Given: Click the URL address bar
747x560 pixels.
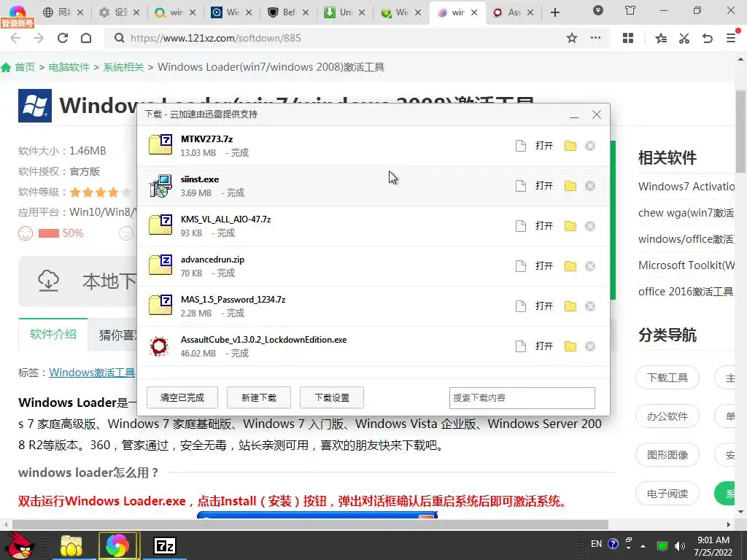Looking at the screenshot, I should click(x=333, y=38).
